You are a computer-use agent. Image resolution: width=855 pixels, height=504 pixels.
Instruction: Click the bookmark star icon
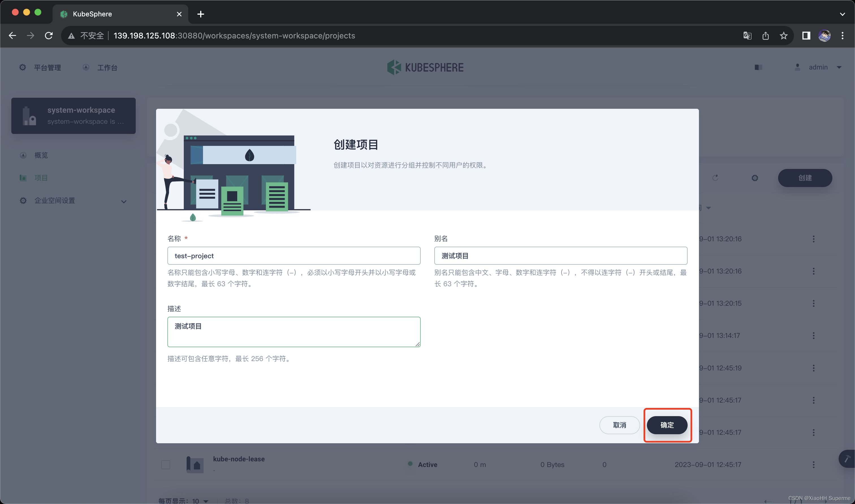pos(784,36)
